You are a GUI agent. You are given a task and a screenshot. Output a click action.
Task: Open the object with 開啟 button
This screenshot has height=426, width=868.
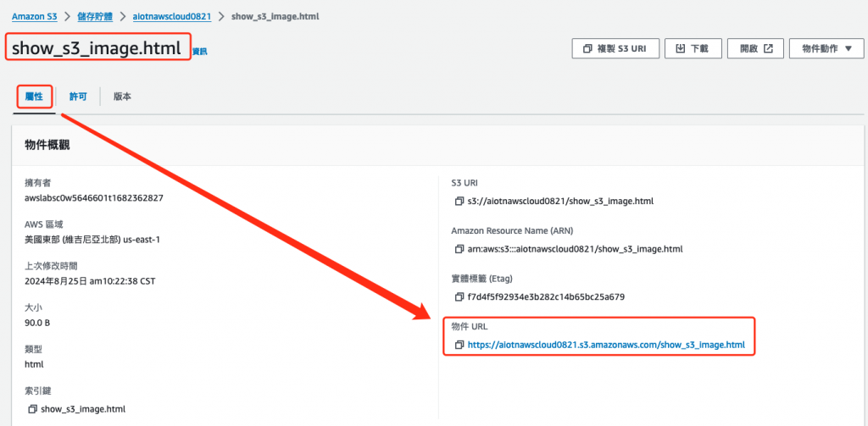[755, 48]
